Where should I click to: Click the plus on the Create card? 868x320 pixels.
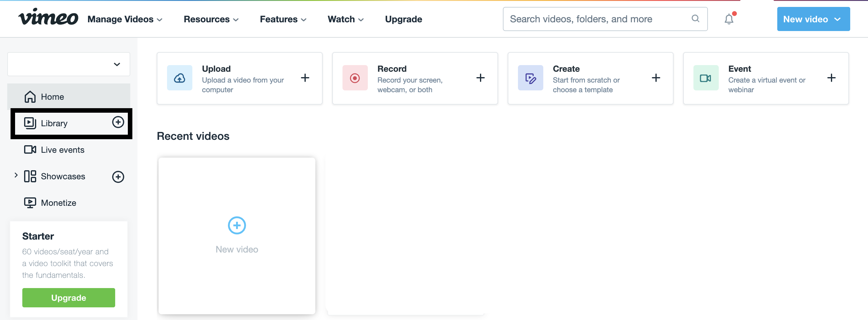(x=656, y=78)
